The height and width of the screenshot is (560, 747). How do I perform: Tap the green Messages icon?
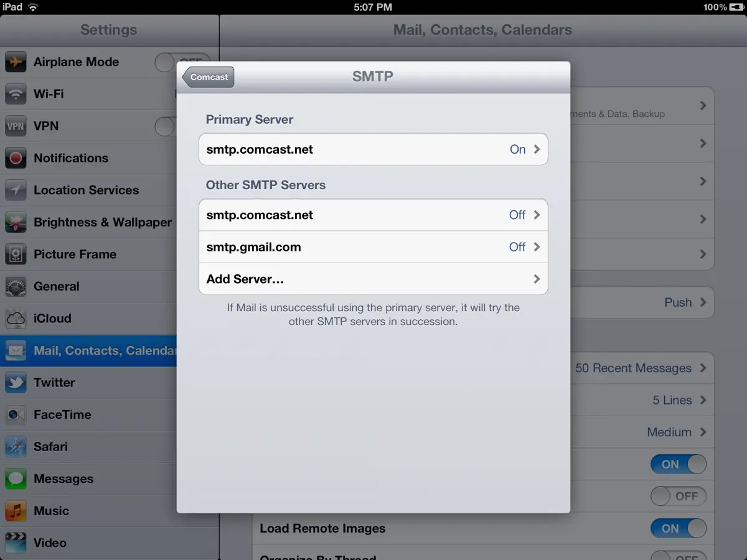[16, 478]
